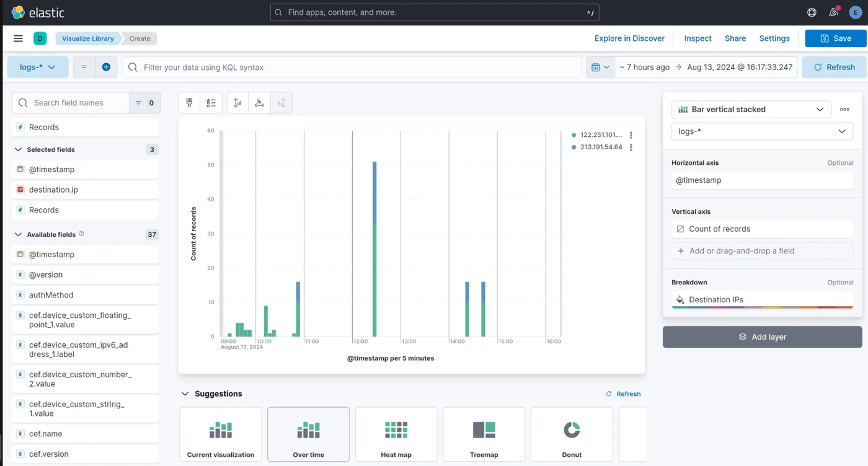The width and height of the screenshot is (868, 466).
Task: Click the Destination IPs color gradient strip
Action: [x=761, y=306]
